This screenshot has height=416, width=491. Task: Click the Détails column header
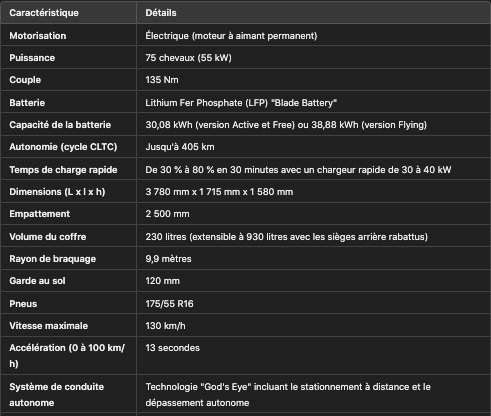click(161, 13)
